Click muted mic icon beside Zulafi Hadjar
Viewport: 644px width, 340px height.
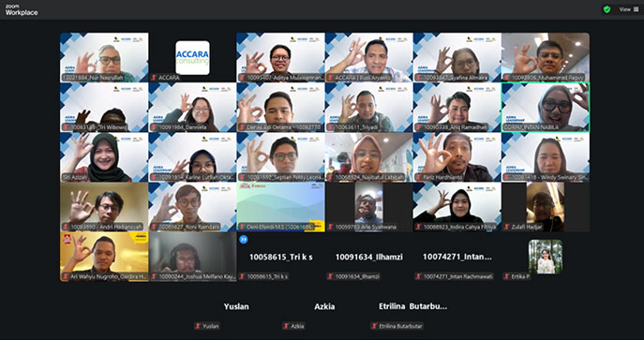507,227
